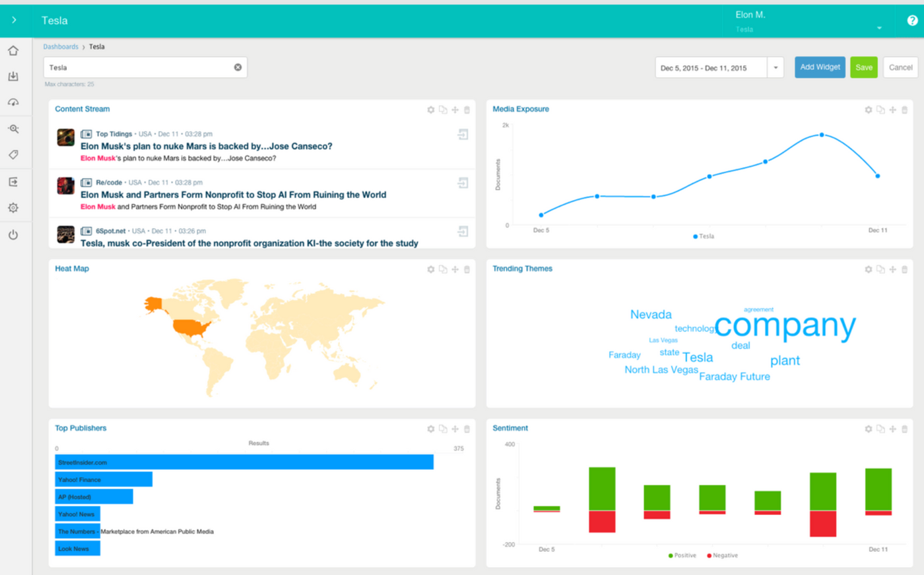Go to Home in the sidebar
This screenshot has width=924, height=575.
pos(13,51)
